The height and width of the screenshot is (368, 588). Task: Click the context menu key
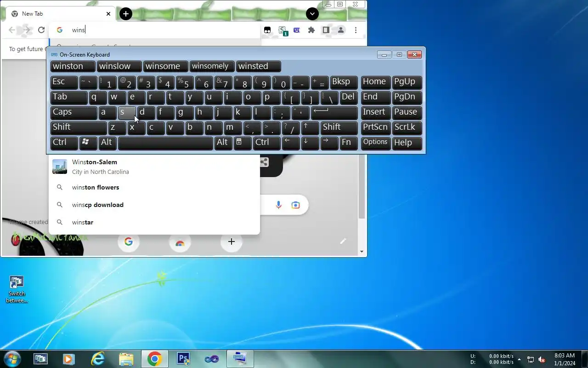(243, 144)
